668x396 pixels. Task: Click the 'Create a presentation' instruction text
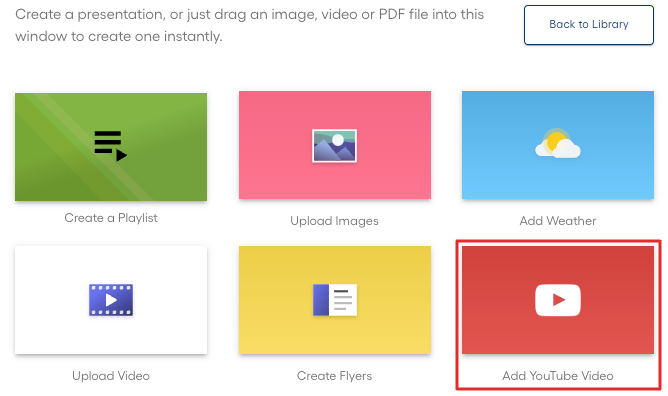(x=249, y=25)
